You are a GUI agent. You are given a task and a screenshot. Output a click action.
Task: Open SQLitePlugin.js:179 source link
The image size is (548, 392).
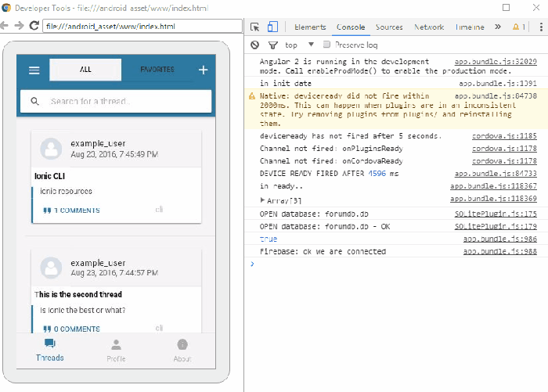tap(496, 226)
